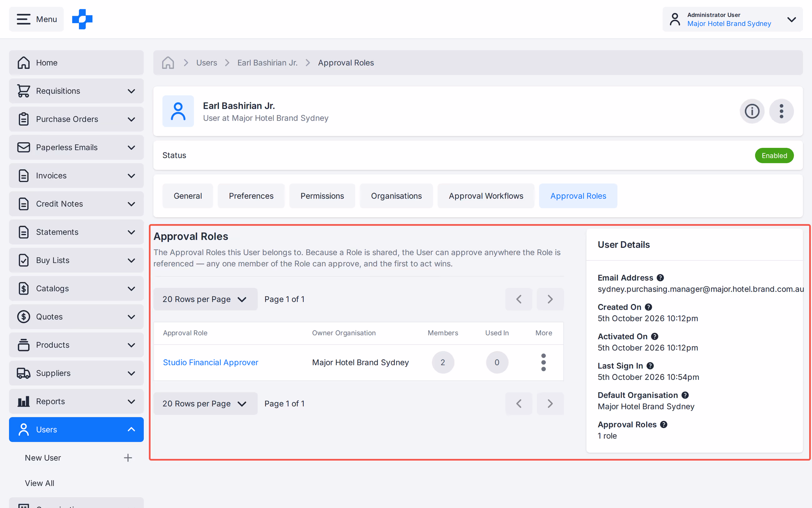Click Default Organisation help icon
This screenshot has height=508, width=812.
(685, 395)
